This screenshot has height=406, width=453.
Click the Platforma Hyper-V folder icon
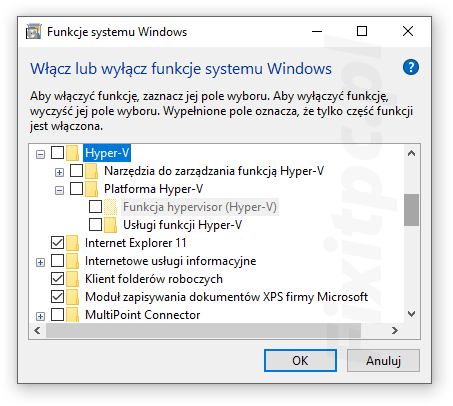[x=91, y=189]
